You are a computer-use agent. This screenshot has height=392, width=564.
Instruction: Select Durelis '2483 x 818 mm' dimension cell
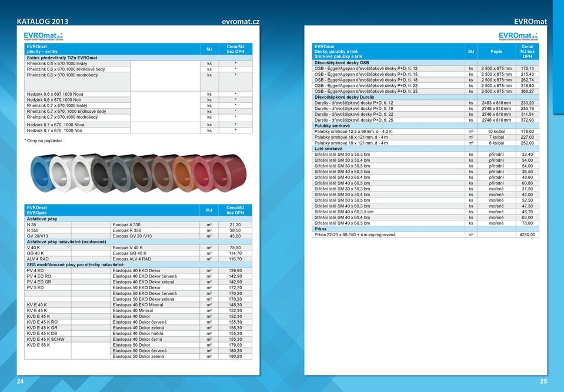coord(496,103)
